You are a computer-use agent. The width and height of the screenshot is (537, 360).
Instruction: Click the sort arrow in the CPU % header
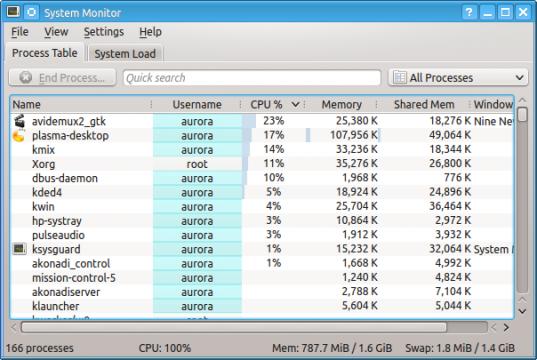tap(295, 104)
